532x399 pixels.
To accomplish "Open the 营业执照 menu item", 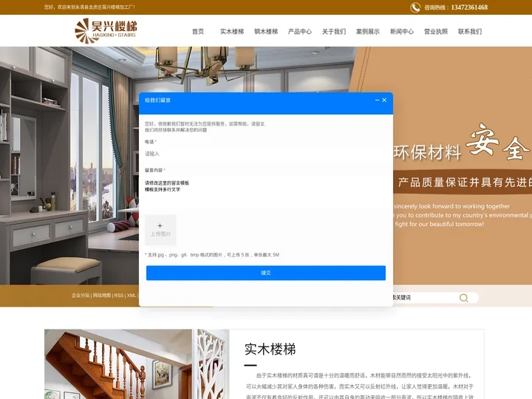I will [436, 32].
